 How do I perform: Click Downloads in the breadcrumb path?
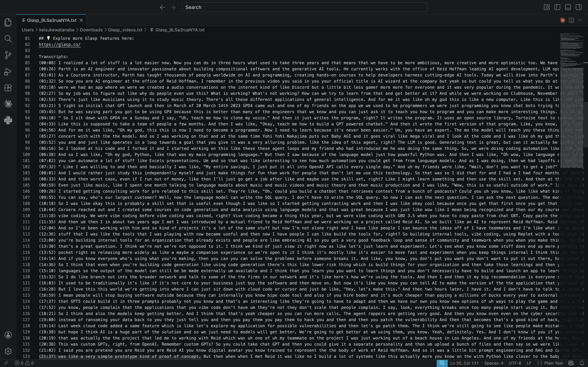(x=91, y=30)
